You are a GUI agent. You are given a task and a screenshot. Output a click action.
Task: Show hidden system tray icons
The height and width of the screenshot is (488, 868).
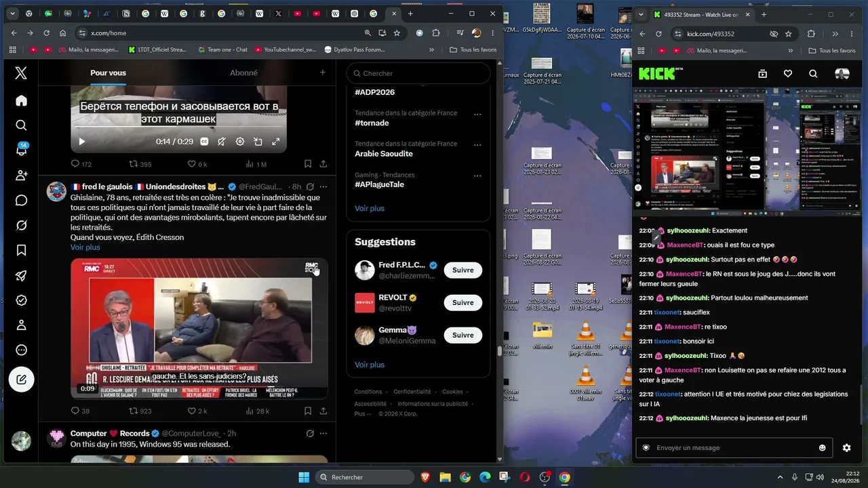click(780, 477)
